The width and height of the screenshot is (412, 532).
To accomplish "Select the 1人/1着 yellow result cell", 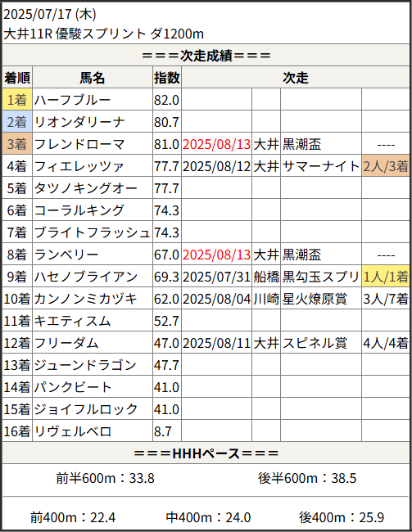I will [x=386, y=276].
